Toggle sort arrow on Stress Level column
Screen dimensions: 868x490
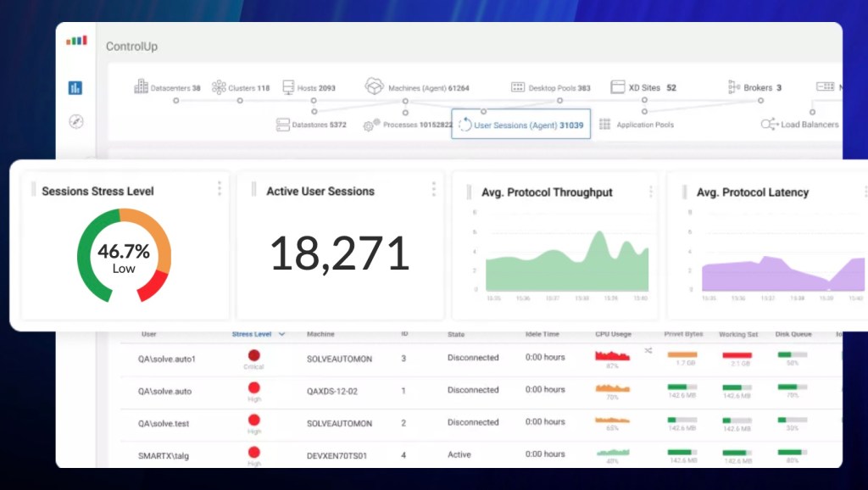(281, 334)
